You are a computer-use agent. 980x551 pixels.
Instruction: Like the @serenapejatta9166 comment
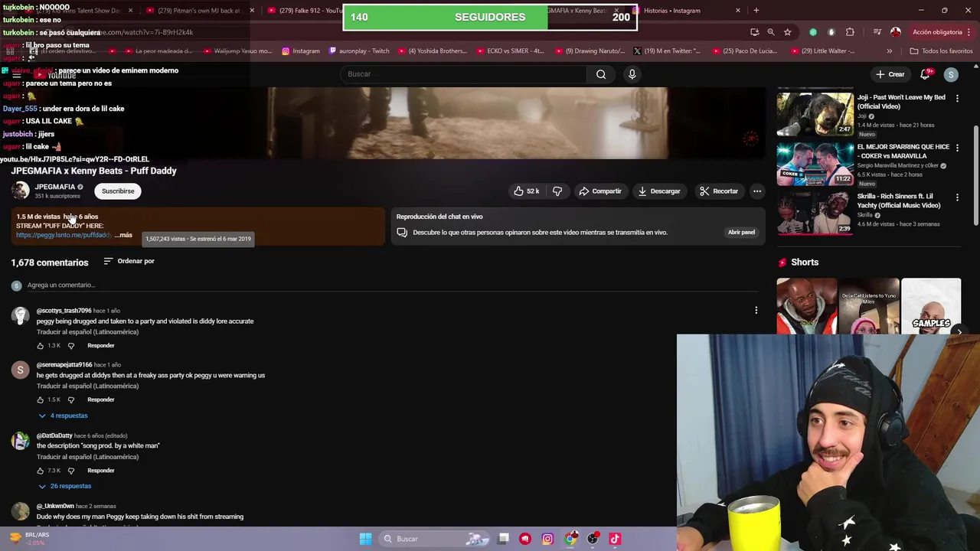[41, 399]
